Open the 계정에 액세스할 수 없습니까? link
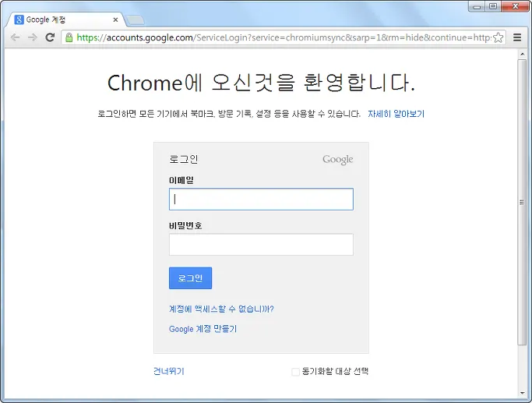 pyautogui.click(x=221, y=309)
